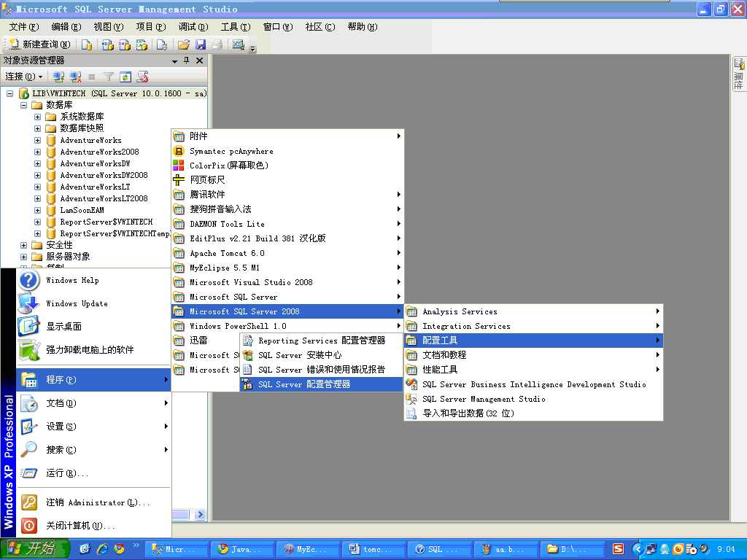Click 运行(R)... in the Start menu

pyautogui.click(x=93, y=473)
